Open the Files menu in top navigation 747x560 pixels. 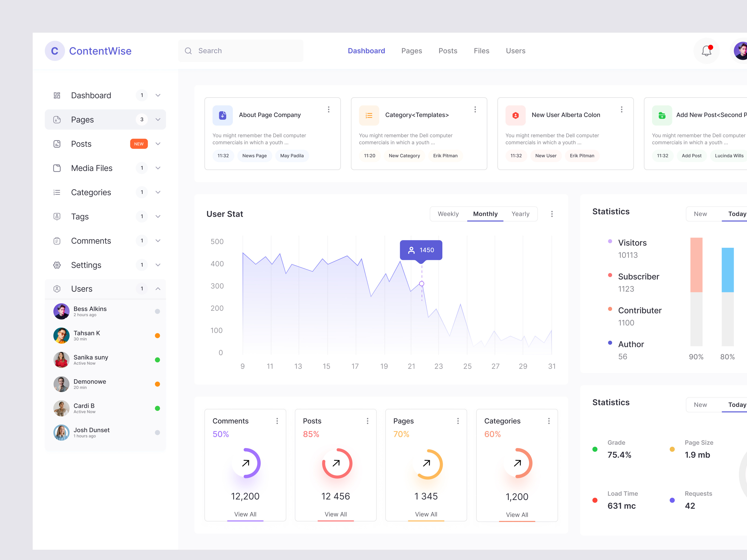point(481,51)
